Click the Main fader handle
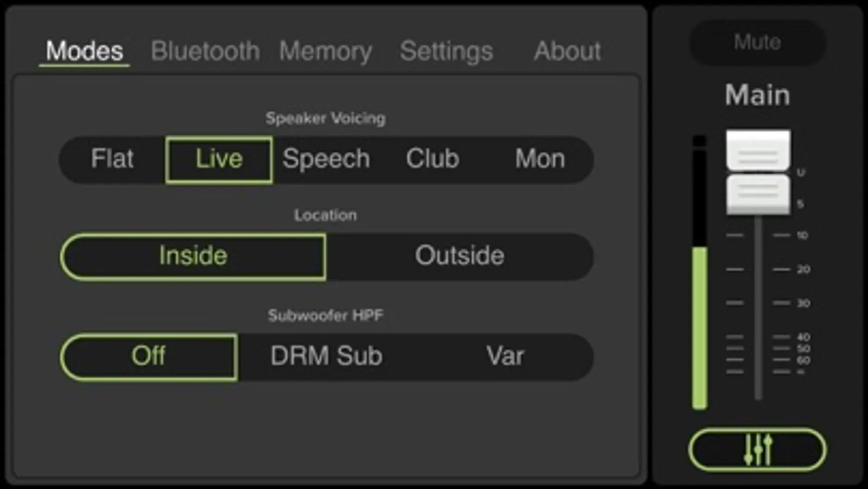 tap(758, 172)
